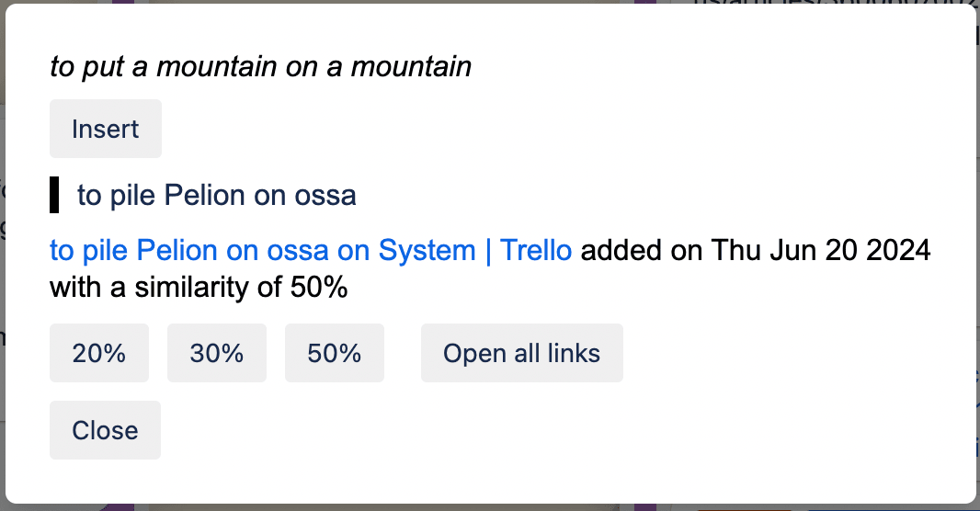Click the "with a similarity of 50%" text

pyautogui.click(x=199, y=289)
